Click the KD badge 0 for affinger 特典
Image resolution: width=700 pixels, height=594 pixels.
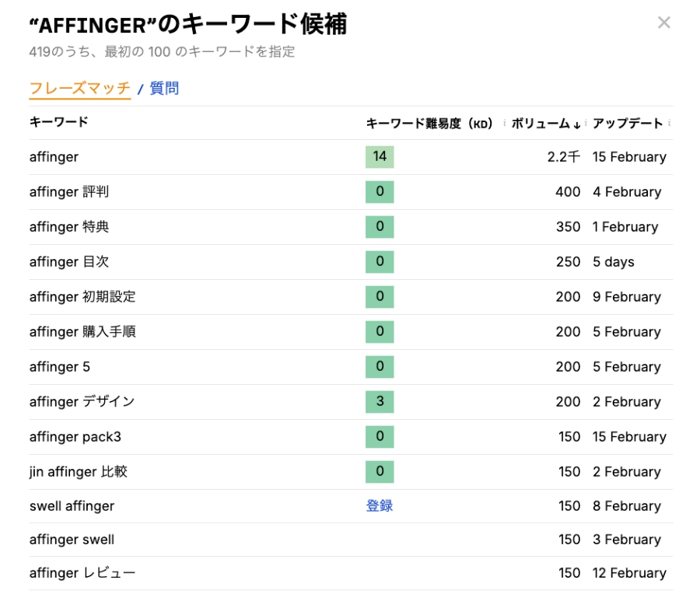tap(380, 227)
